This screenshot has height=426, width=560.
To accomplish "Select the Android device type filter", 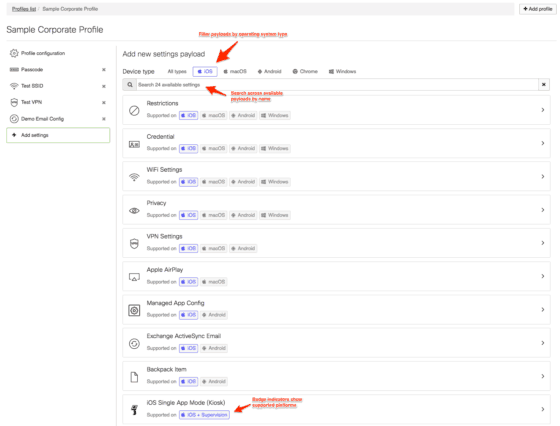I will tap(270, 71).
